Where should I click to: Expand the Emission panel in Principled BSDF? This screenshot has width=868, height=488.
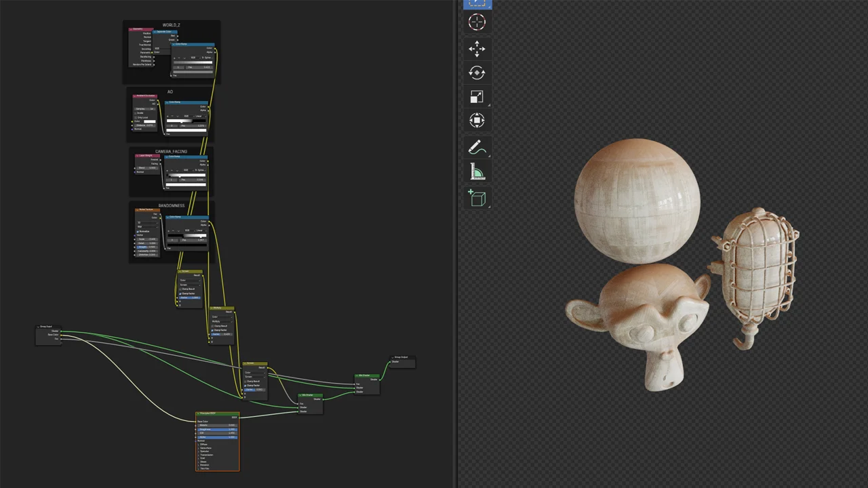tap(204, 465)
